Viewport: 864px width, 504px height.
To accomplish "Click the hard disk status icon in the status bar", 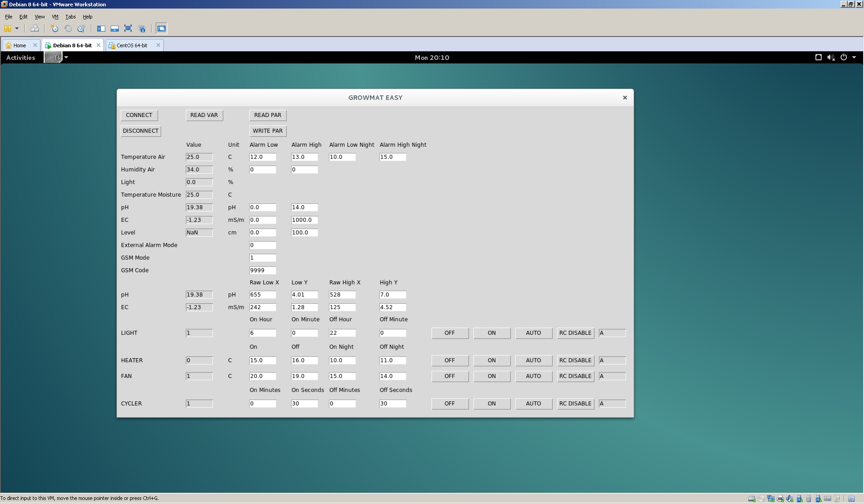I will point(752,498).
